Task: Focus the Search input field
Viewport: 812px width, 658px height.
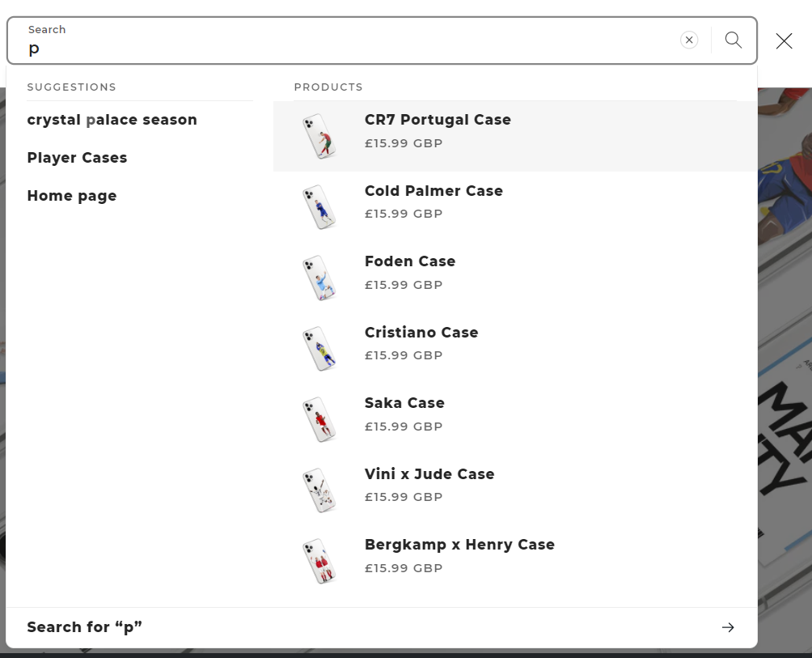Action: click(348, 49)
